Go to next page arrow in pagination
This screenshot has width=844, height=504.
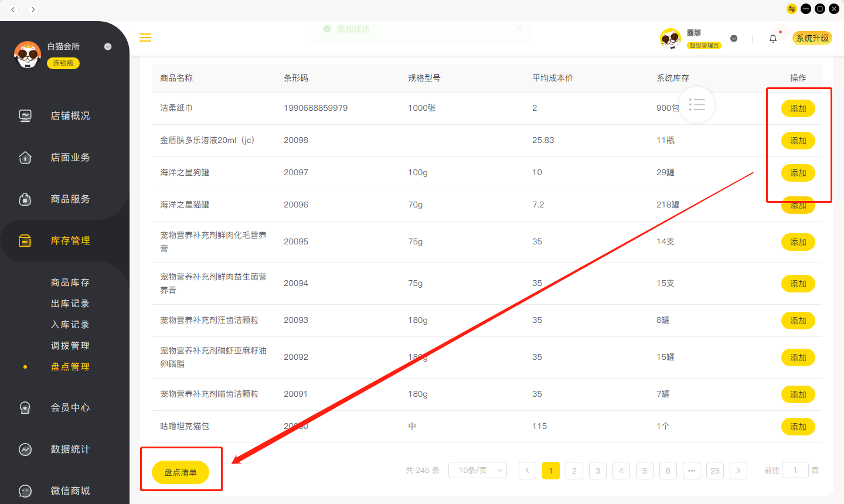pos(738,471)
